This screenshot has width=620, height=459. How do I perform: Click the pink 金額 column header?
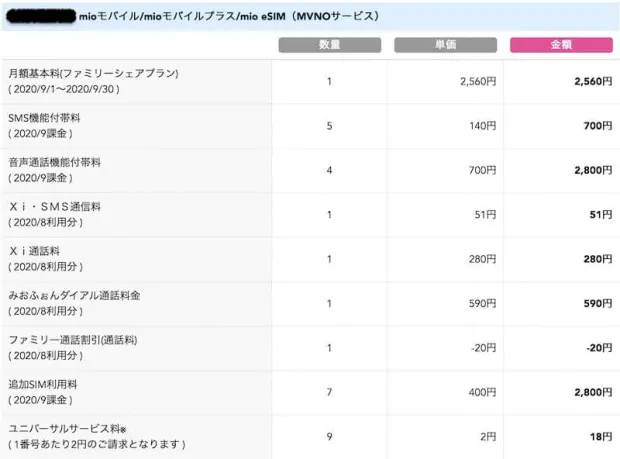tap(561, 45)
